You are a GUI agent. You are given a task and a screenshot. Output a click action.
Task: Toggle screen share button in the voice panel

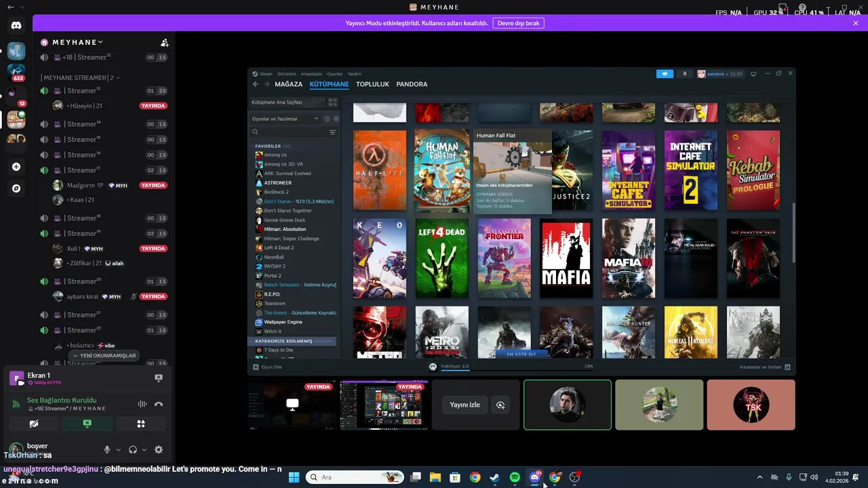(x=87, y=424)
